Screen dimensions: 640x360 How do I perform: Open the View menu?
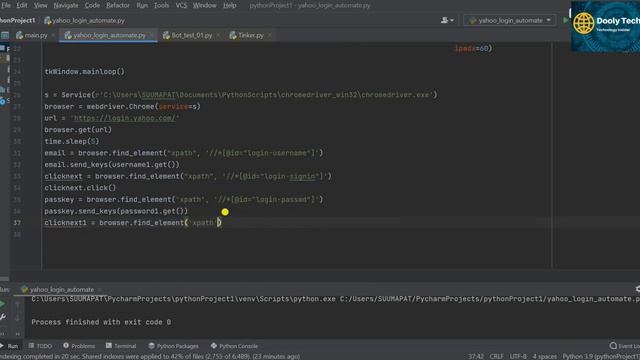click(x=40, y=5)
